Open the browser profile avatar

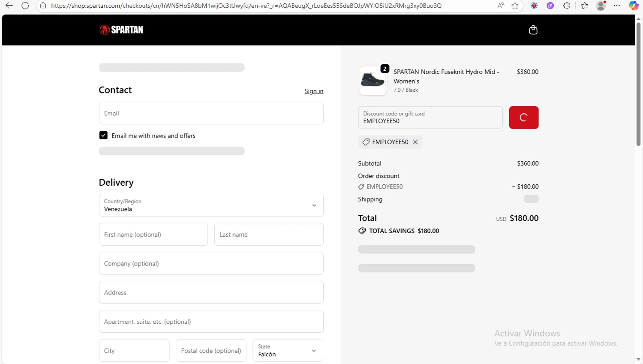pyautogui.click(x=601, y=6)
